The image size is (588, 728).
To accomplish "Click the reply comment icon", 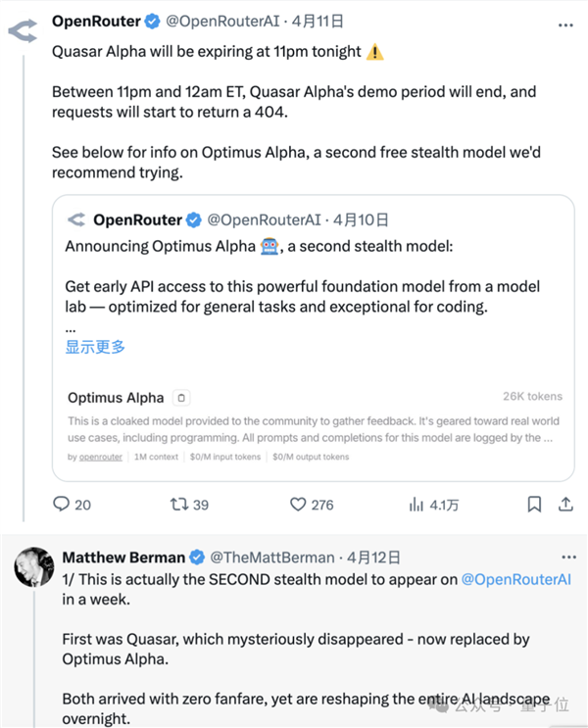I will [61, 505].
